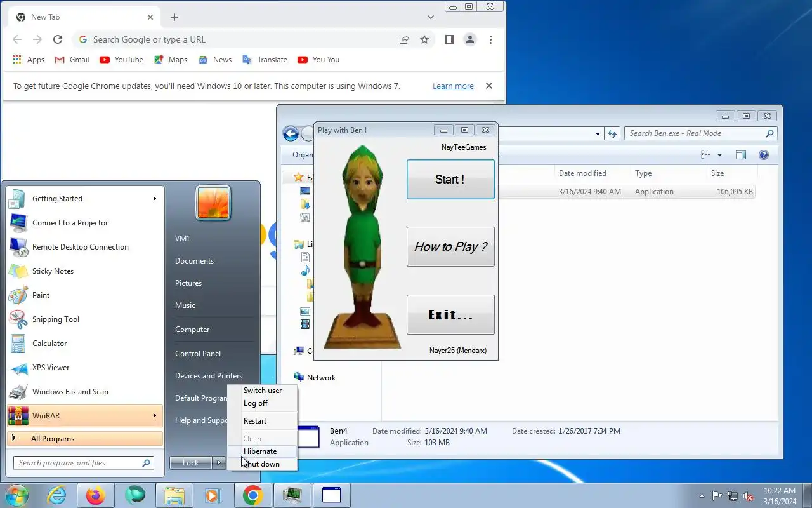This screenshot has width=812, height=508.
Task: Open Sticky Notes from Start menu
Action: [85, 271]
